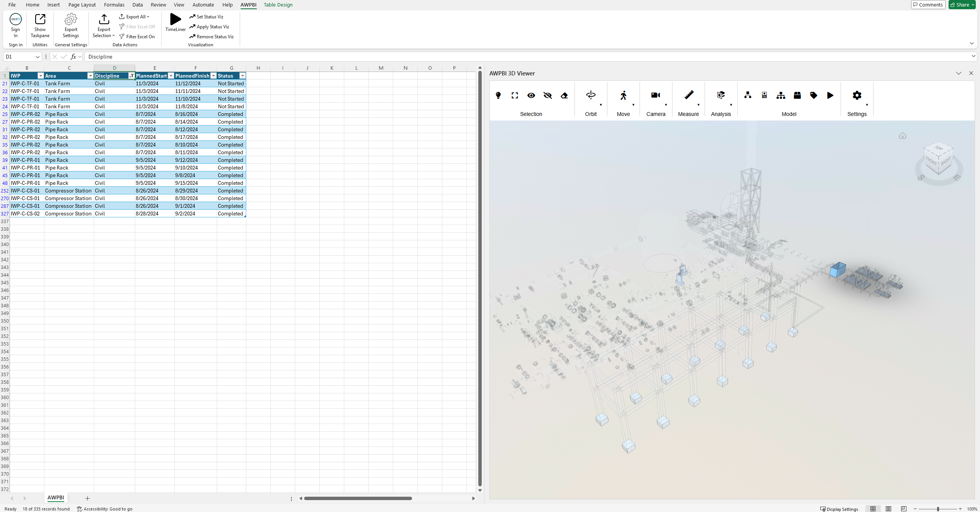Open the Status column filter dropdown
The image size is (980, 512).
tap(242, 76)
